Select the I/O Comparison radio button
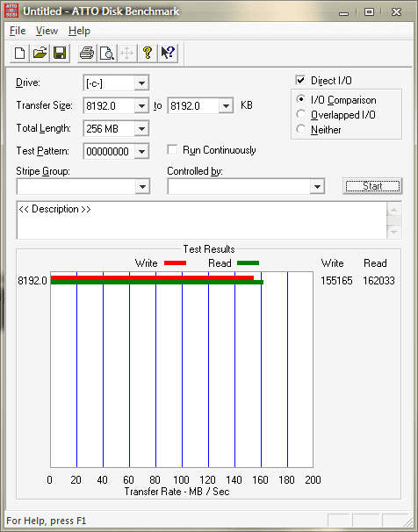This screenshot has height=532, width=418. click(x=300, y=99)
